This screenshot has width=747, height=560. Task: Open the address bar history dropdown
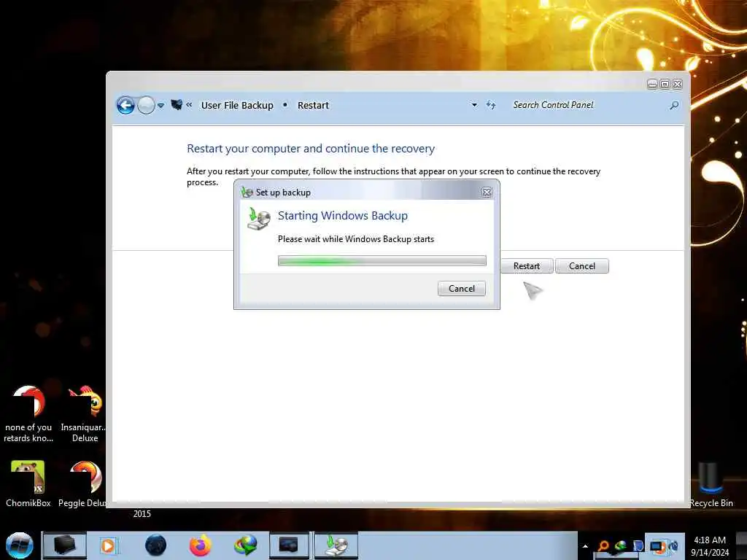(474, 105)
